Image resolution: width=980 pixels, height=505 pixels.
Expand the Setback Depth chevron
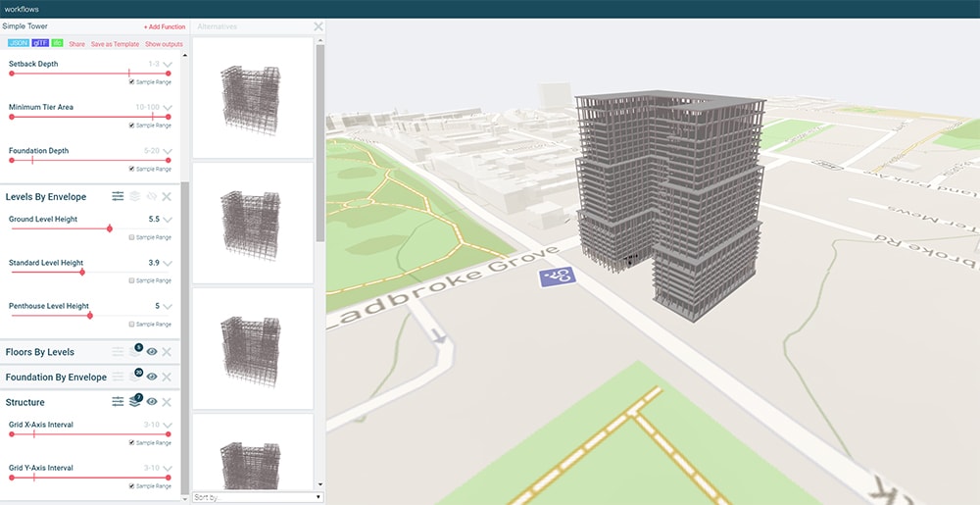(168, 65)
